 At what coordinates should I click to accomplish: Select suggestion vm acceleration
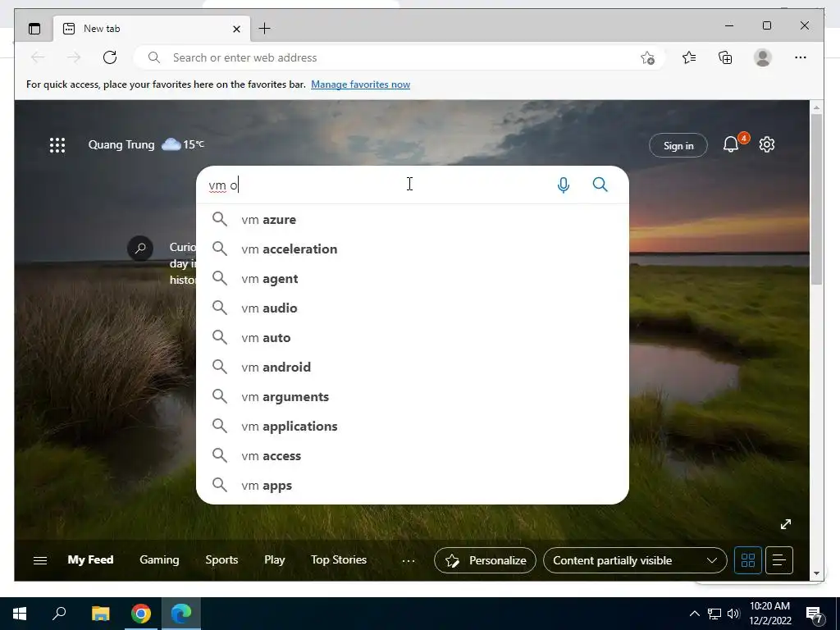click(x=413, y=249)
